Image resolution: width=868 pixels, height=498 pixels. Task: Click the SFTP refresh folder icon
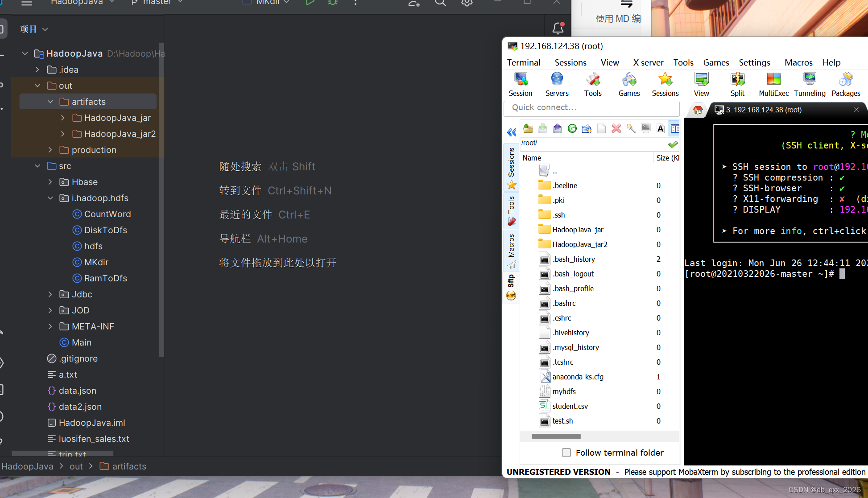(572, 129)
